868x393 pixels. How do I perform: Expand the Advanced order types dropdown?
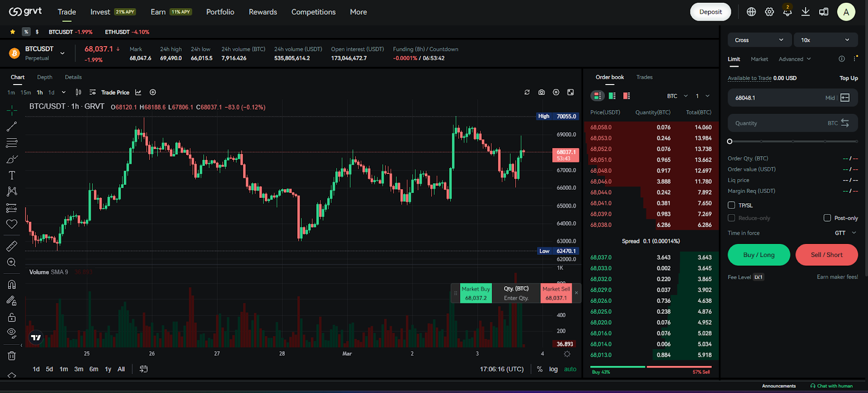795,59
